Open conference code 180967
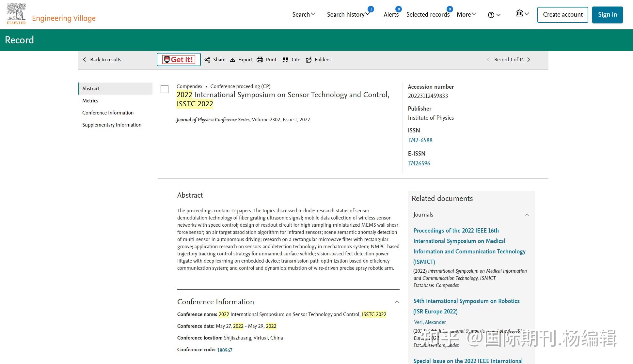This screenshot has width=633, height=364. [225, 350]
